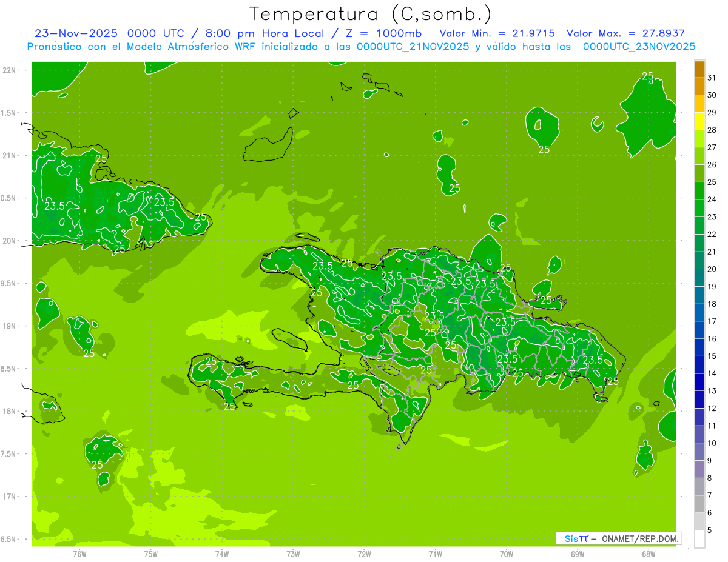Click the '9.5N' latitude axis label

tap(9, 283)
